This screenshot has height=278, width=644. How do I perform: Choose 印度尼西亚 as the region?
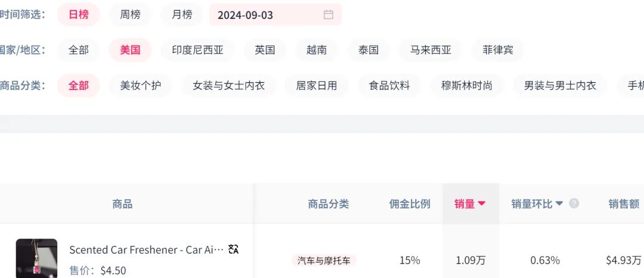tap(197, 50)
